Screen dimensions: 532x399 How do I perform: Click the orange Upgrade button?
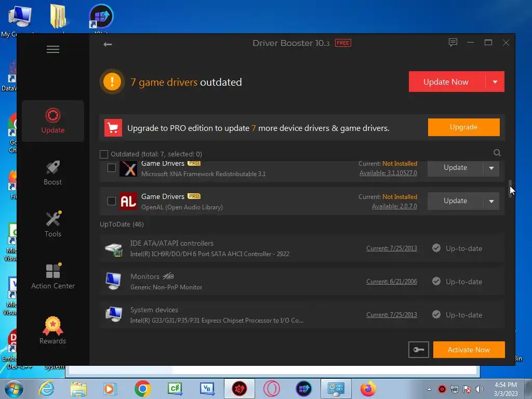click(463, 127)
